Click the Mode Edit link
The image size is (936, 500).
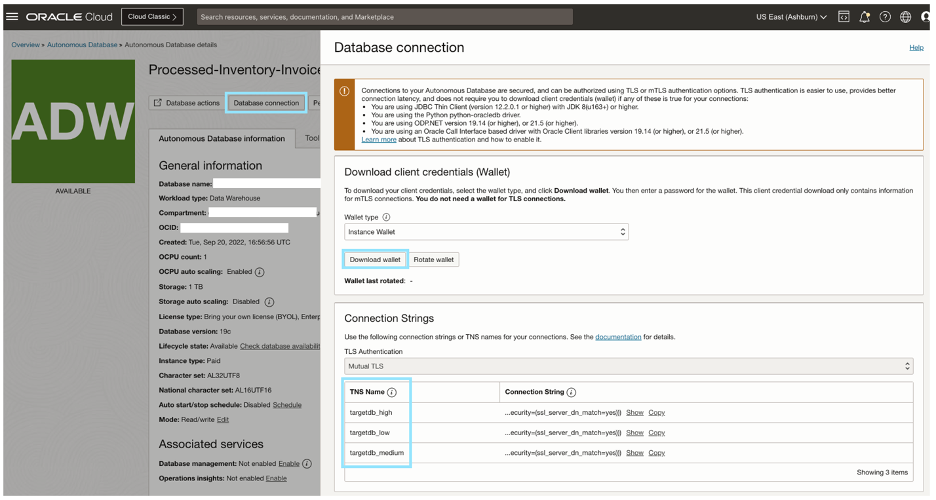tap(223, 420)
